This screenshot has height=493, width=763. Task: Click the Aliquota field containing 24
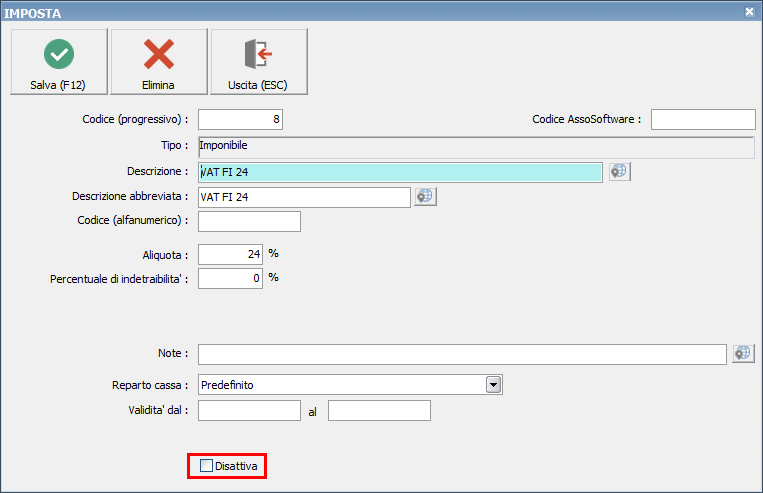(x=230, y=255)
